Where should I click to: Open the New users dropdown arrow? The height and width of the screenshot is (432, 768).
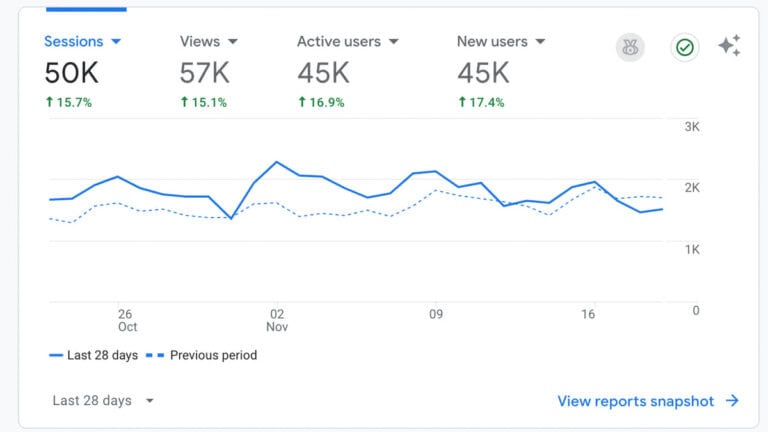(540, 42)
